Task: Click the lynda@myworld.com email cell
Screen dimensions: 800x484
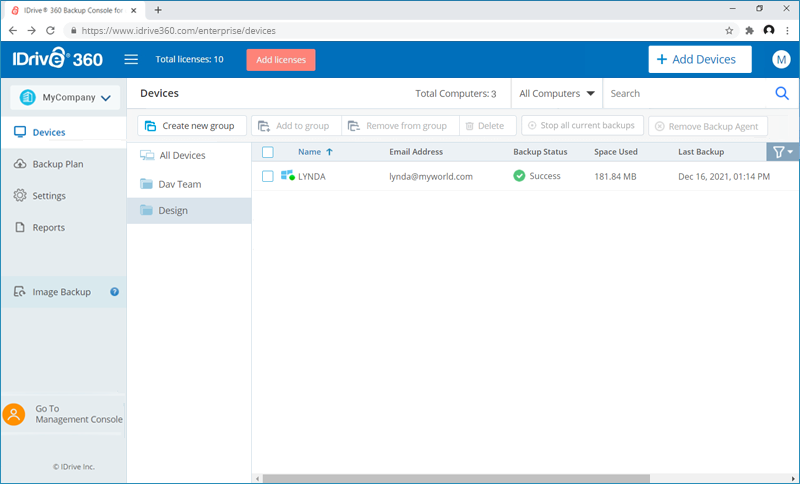Action: pyautogui.click(x=431, y=176)
